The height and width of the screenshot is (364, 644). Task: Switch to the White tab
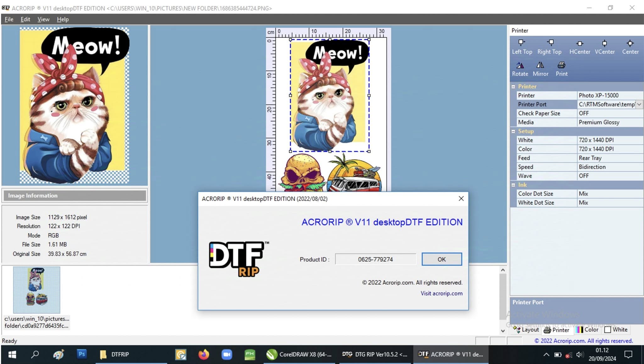click(x=616, y=329)
